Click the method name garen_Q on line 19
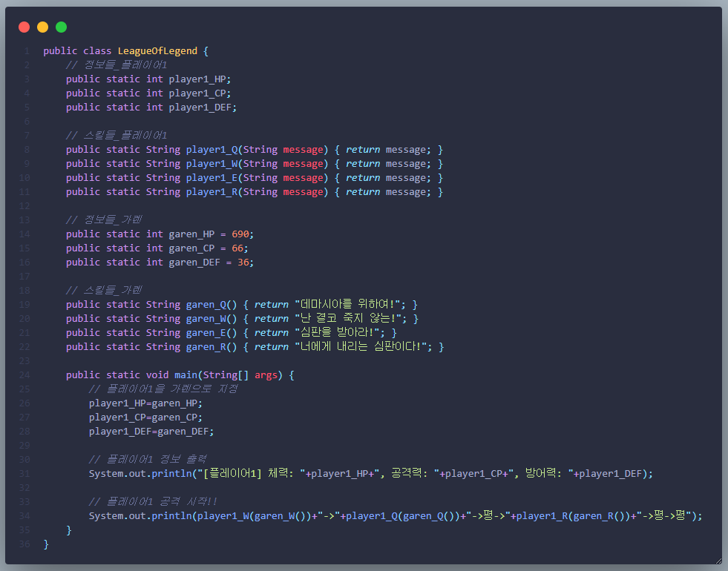This screenshot has width=728, height=571. (206, 305)
